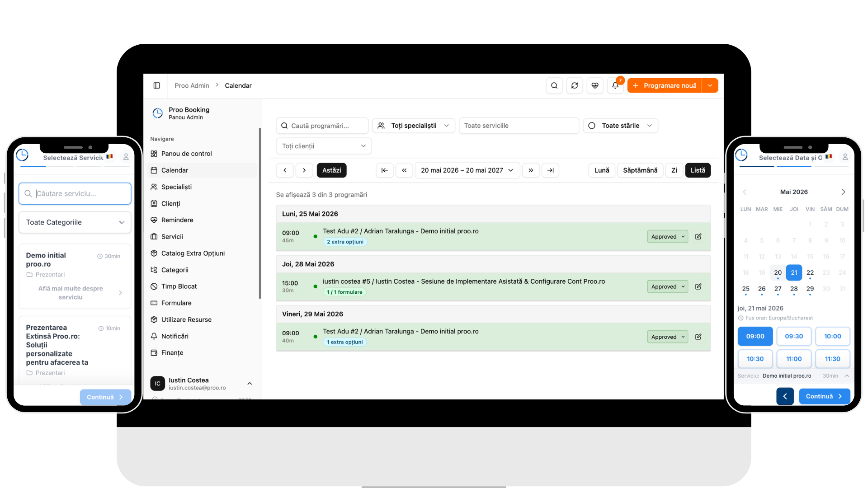Screen dimensions: 868x488
Task: Click Proo Admin breadcrumb
Action: click(x=192, y=85)
